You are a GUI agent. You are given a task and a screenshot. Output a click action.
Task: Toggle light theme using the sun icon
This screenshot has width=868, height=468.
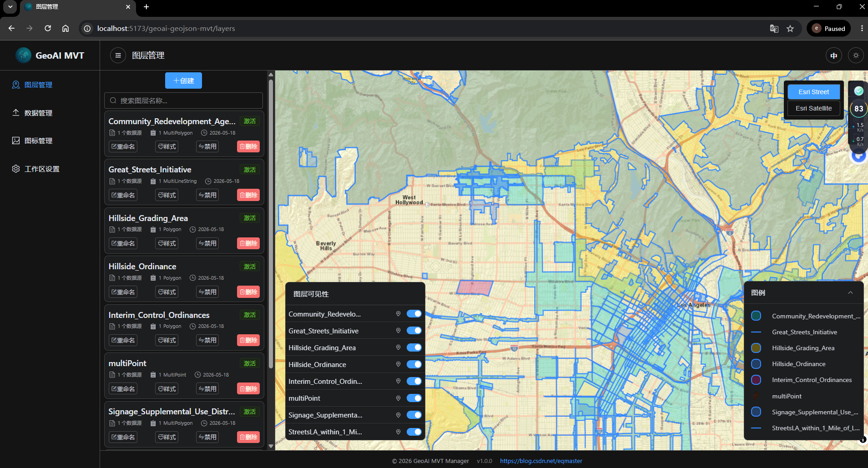click(856, 55)
